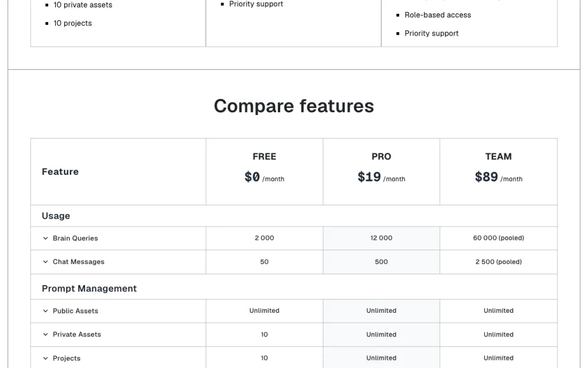Screen dimensions: 588x368
Task: Click the $19 /month price
Action: (x=381, y=177)
